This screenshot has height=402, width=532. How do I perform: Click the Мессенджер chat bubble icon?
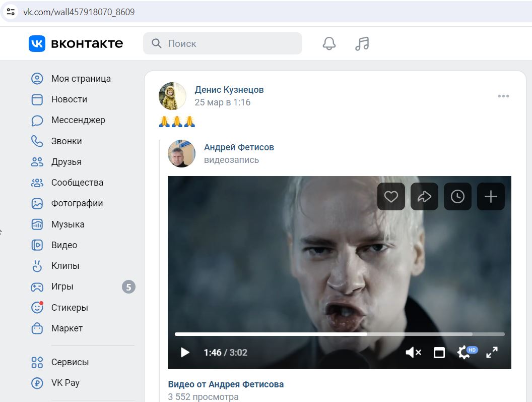click(37, 120)
